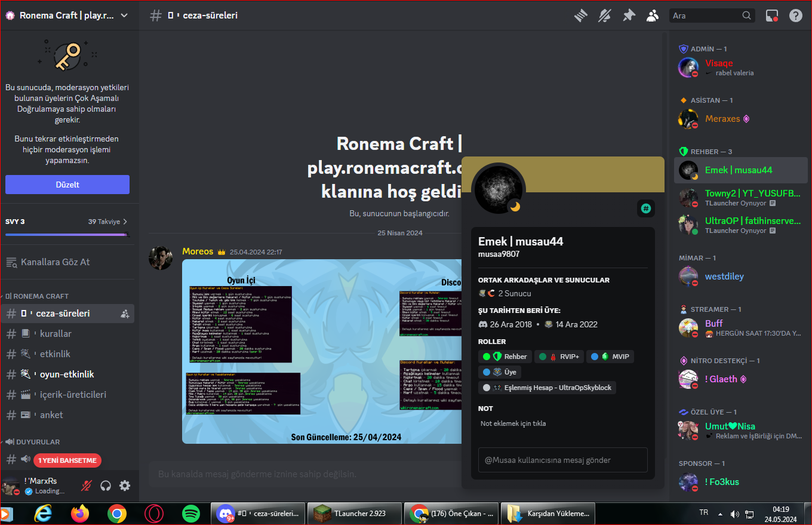Select the ceza-süreleri channel in sidebar
The image size is (812, 525).
pyautogui.click(x=67, y=314)
